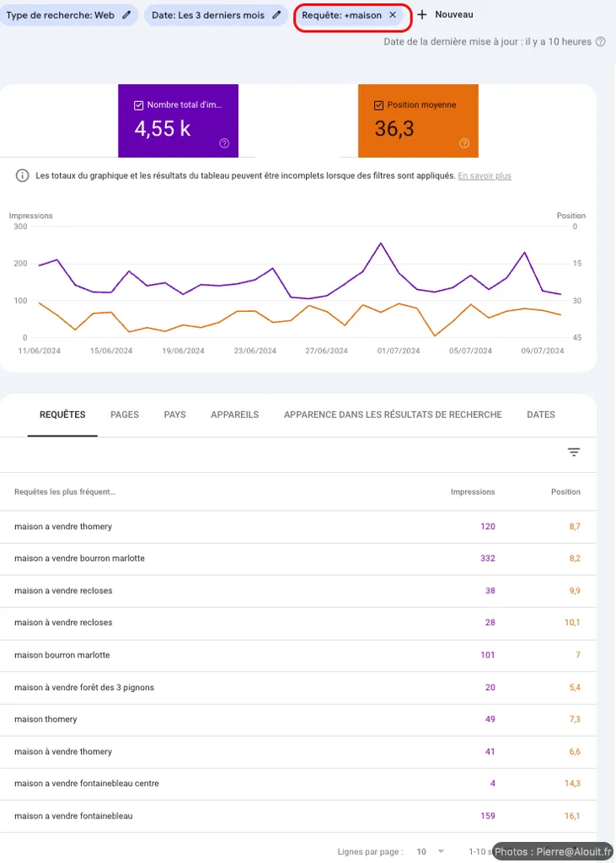Viewport: 616px width, 863px height.
Task: Sort table by Impressions column header
Action: 473,492
